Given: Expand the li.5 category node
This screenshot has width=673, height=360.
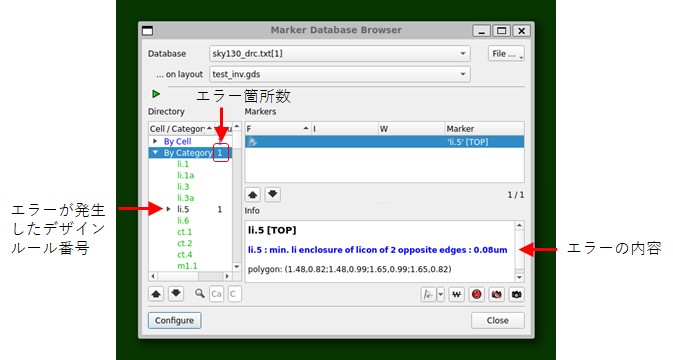Looking at the screenshot, I should tap(169, 209).
